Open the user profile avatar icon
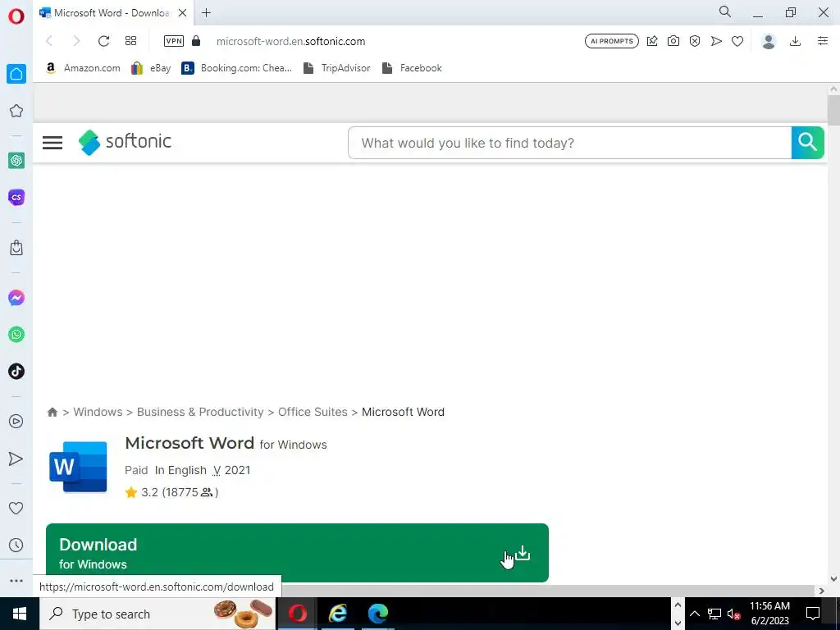Viewport: 840px width, 630px height. pos(769,41)
